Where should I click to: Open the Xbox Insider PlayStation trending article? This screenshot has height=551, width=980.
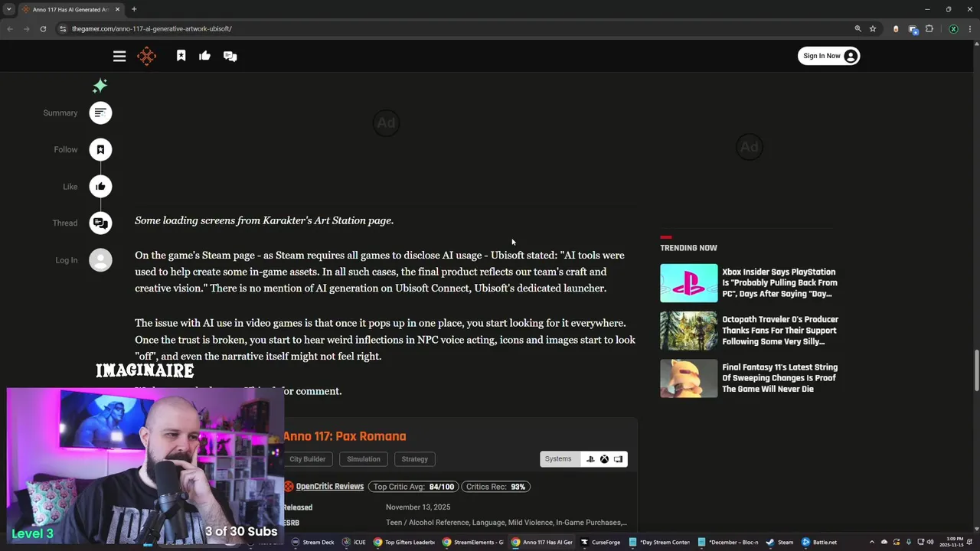[779, 283]
